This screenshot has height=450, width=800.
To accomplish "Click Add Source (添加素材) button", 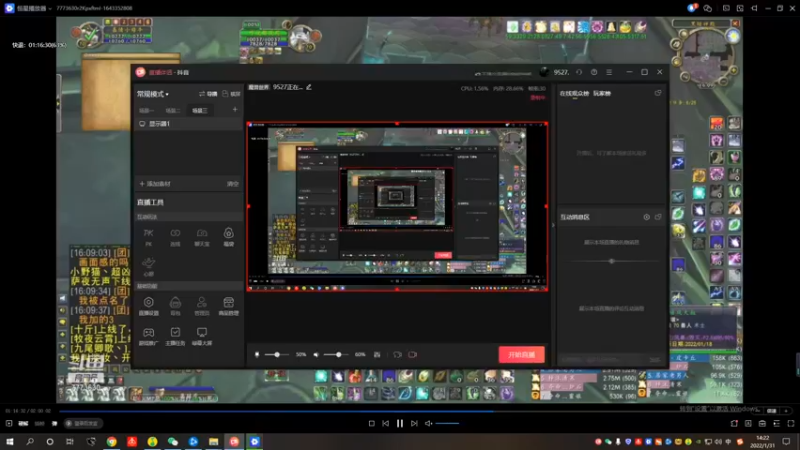I will click(155, 184).
